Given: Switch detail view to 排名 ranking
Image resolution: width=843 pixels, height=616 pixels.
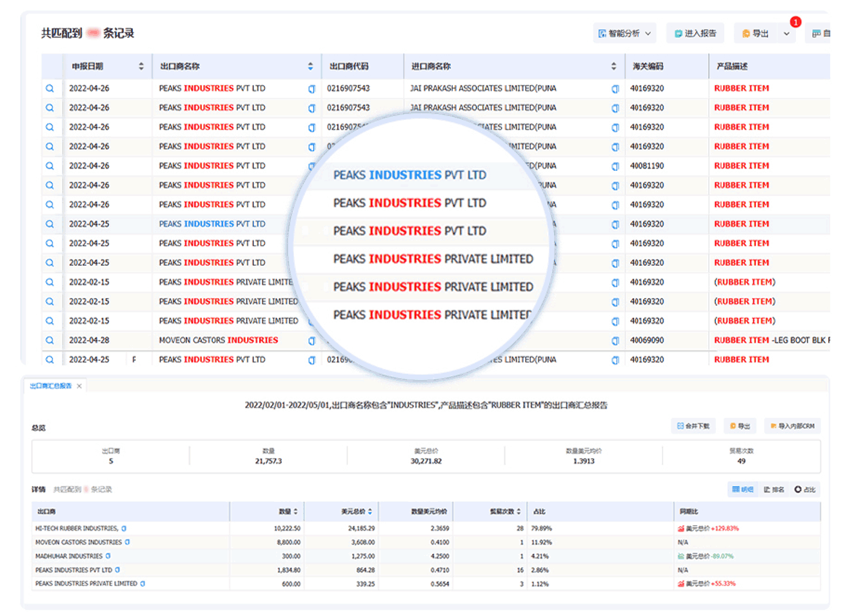Looking at the screenshot, I should click(x=774, y=490).
